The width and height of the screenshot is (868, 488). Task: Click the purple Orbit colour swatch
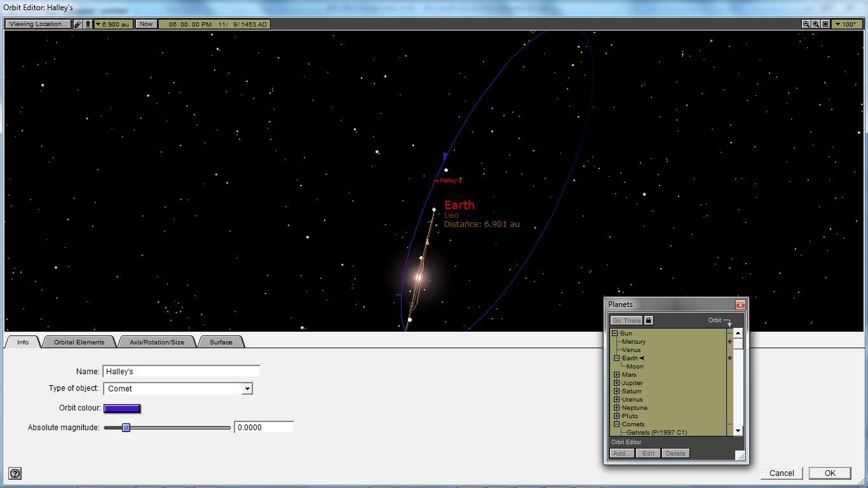coord(122,409)
